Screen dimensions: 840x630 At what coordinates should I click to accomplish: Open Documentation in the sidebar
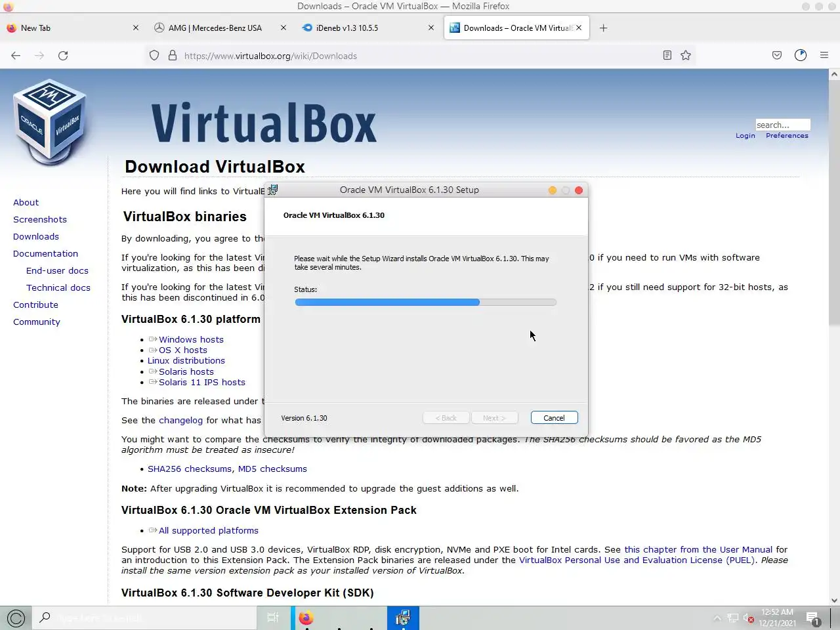pos(45,254)
